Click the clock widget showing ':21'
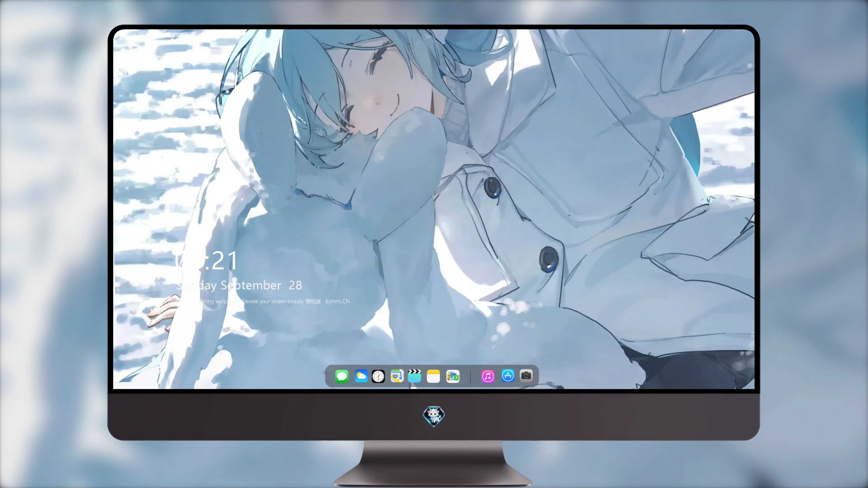Image resolution: width=868 pixels, height=488 pixels. click(206, 261)
